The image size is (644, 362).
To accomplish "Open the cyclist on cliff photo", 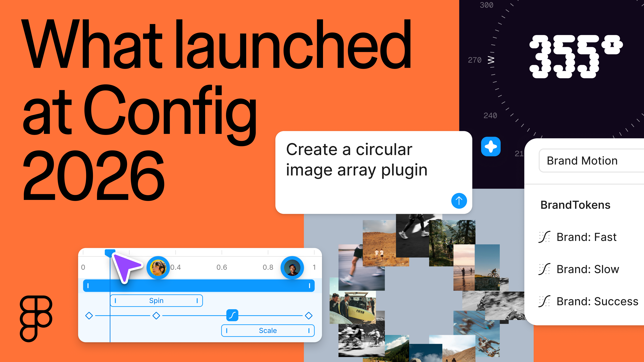I will pyautogui.click(x=488, y=267).
